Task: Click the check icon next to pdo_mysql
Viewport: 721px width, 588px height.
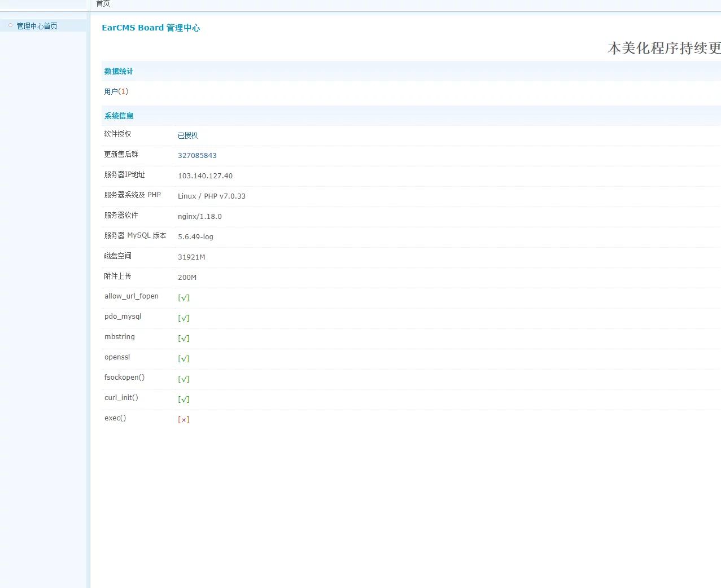Action: point(183,318)
